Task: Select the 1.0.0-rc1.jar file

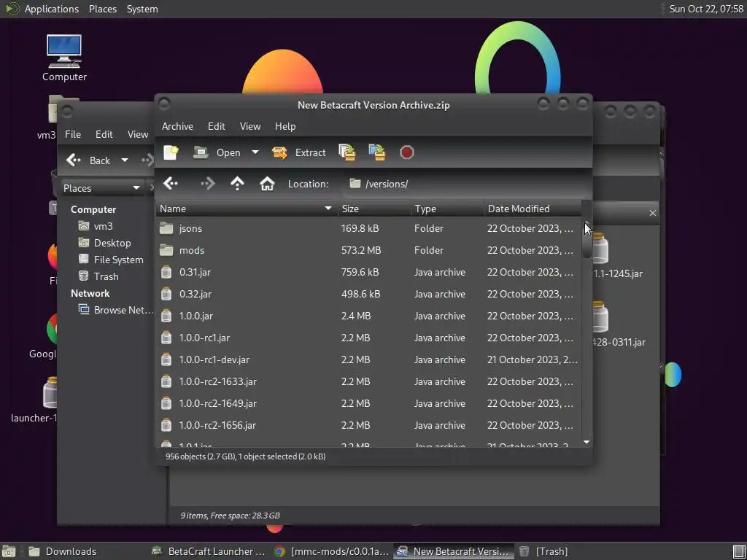Action: (368, 338)
